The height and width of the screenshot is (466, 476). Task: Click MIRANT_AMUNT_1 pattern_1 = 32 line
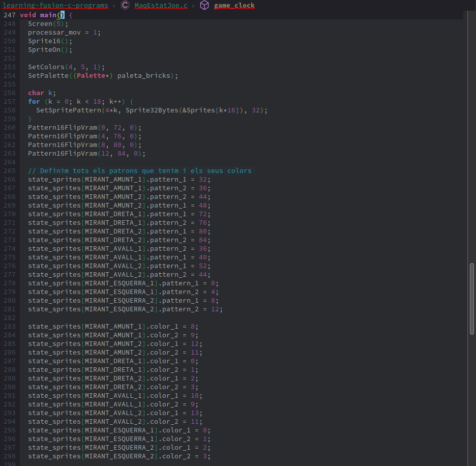point(119,180)
